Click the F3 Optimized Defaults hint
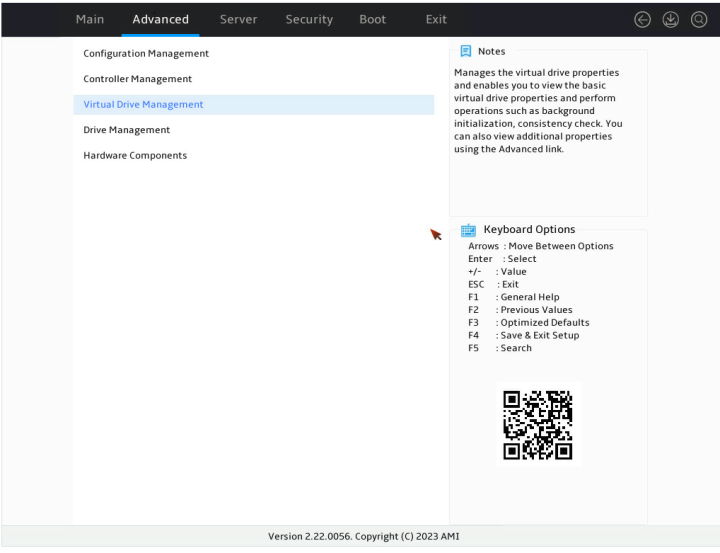 pos(529,322)
